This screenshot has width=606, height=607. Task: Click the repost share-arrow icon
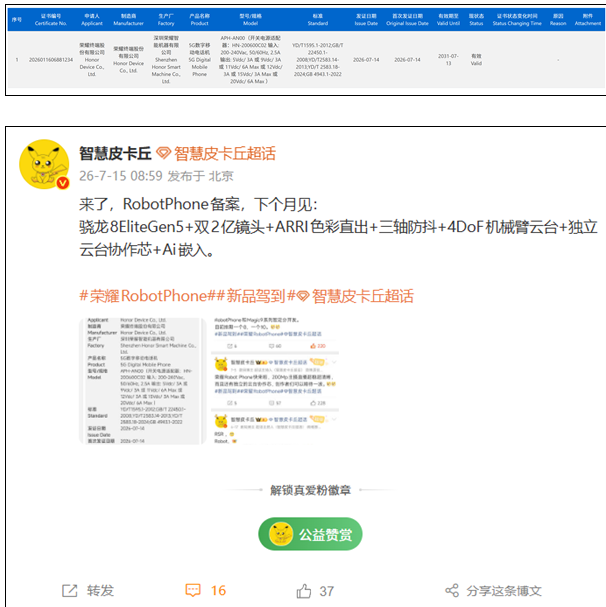pos(70,591)
